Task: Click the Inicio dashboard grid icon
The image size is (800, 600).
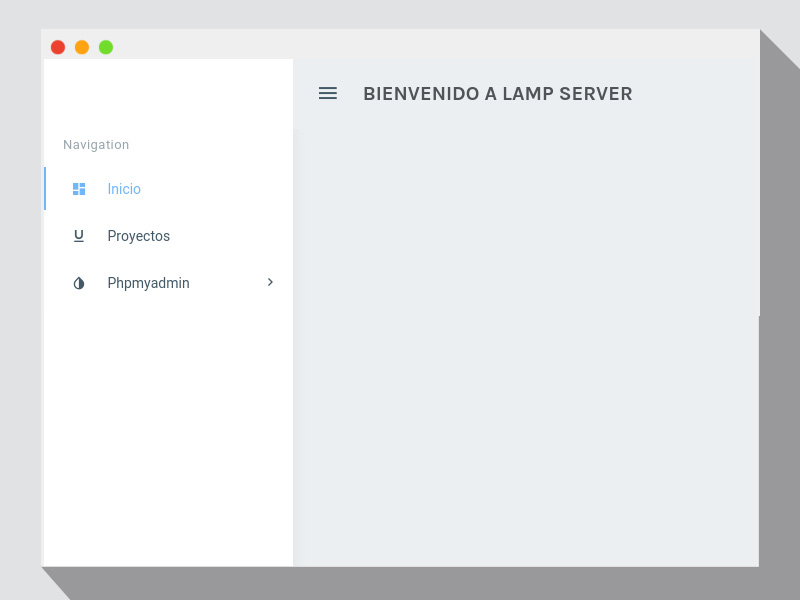Action: pyautogui.click(x=79, y=189)
